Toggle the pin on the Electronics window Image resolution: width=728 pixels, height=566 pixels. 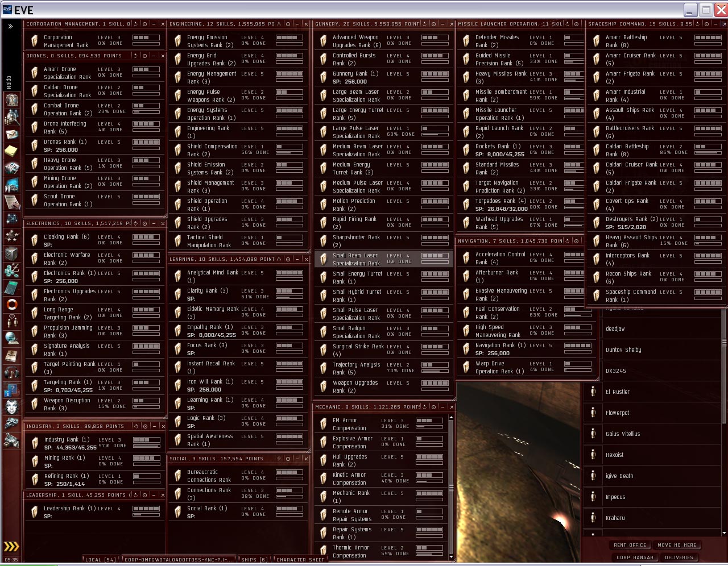[x=135, y=223]
